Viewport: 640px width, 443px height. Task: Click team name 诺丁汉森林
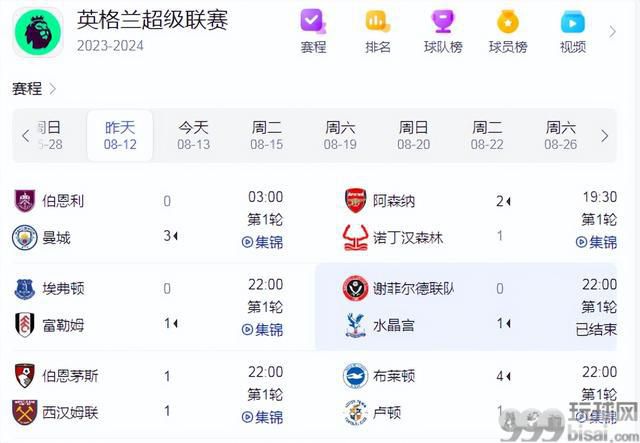coord(408,237)
